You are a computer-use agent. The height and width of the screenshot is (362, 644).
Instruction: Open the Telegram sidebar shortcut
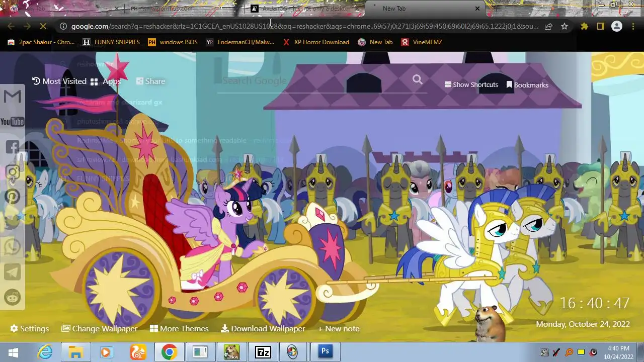[x=13, y=272]
